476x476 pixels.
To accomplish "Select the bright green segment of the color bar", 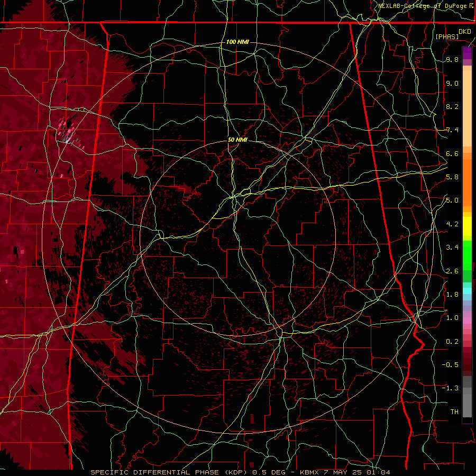I will tap(467, 255).
